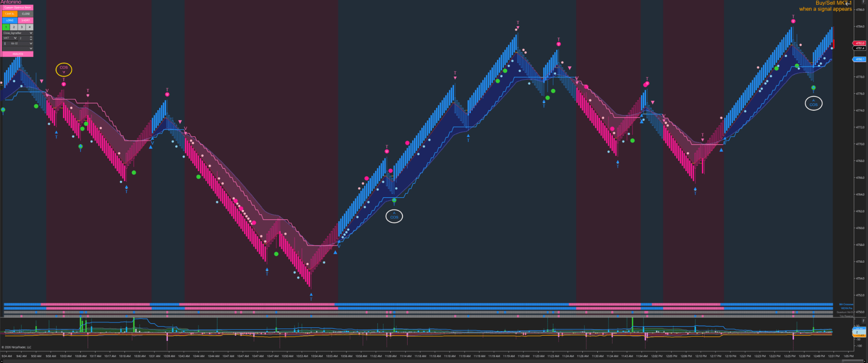Click the horizontal scrollbar thumb

pos(853,361)
